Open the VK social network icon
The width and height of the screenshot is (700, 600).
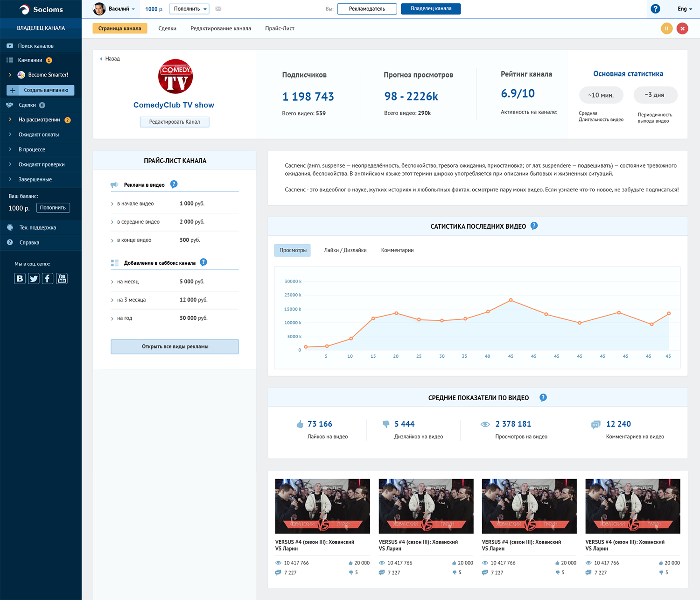(20, 279)
